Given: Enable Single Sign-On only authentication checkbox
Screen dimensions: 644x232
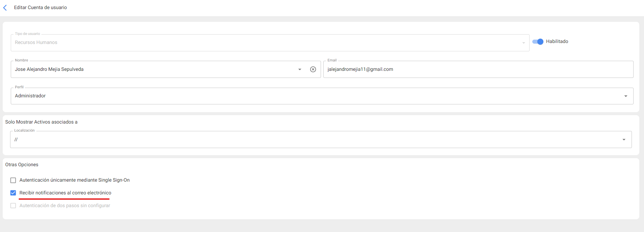Looking at the screenshot, I should pos(13,180).
